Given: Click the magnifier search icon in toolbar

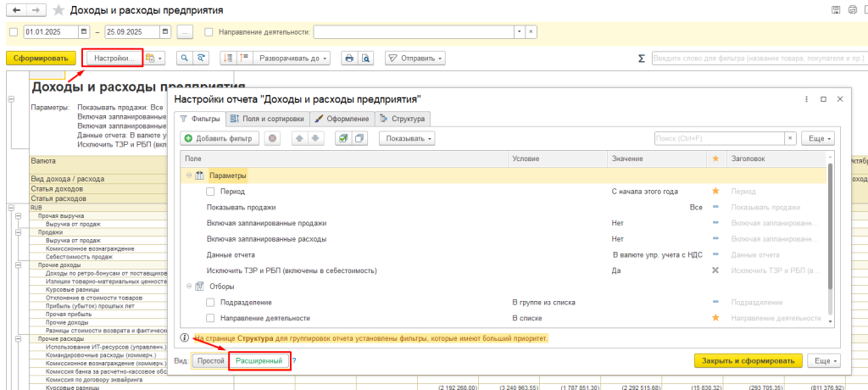Looking at the screenshot, I should [x=184, y=58].
